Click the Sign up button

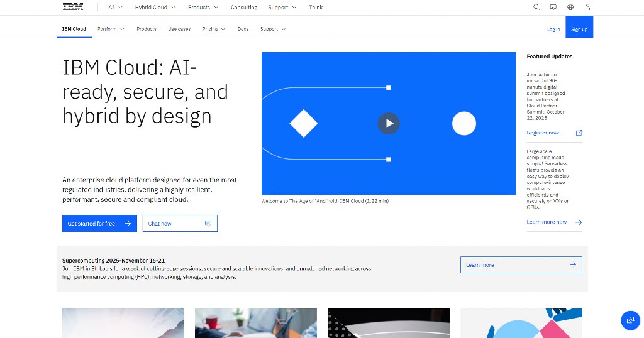pos(579,26)
